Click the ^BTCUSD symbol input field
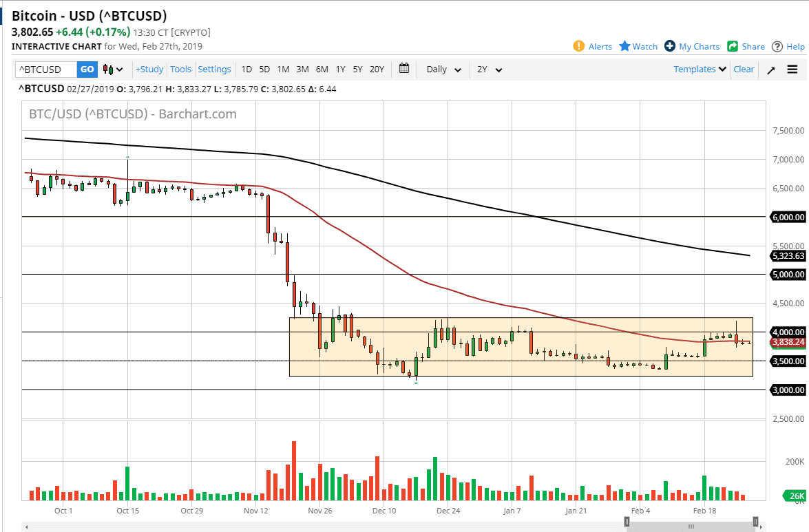809x532 pixels. point(45,69)
